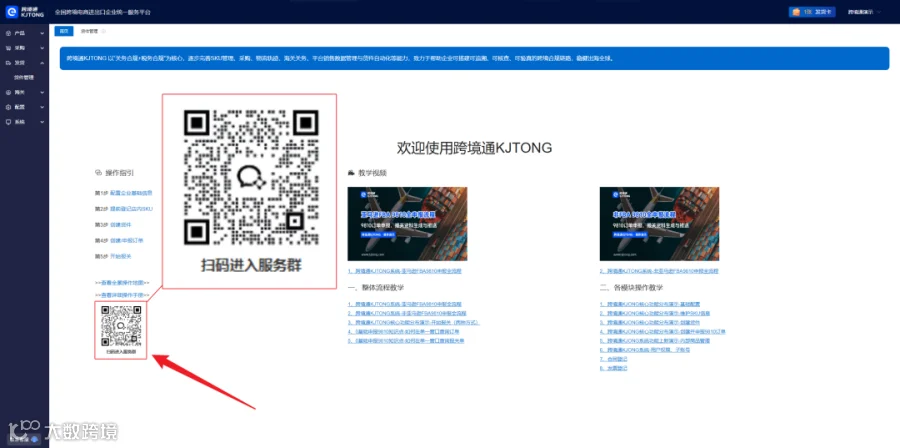The image size is (900, 448).
Task: Click the 查看全景操作地图 link
Action: coord(122,283)
